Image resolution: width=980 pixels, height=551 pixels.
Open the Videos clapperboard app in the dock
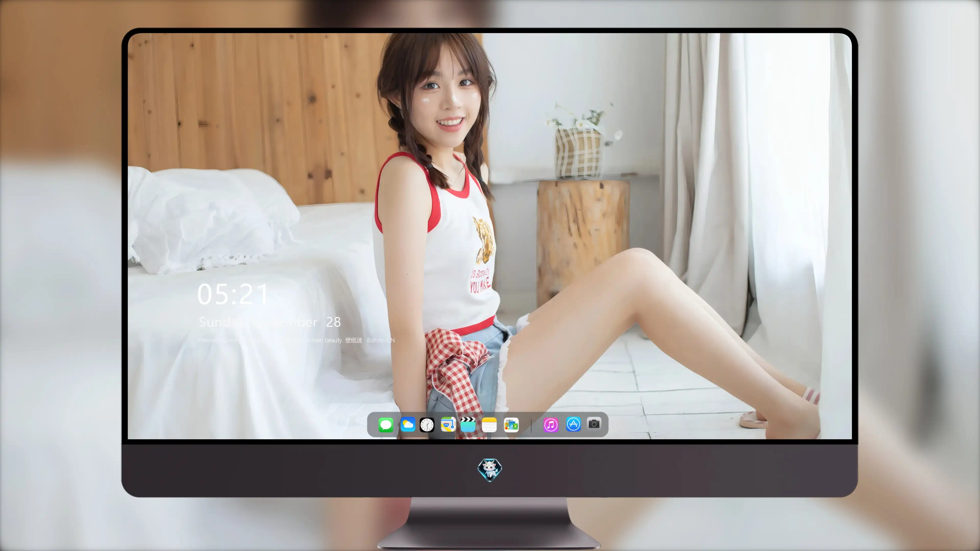468,424
